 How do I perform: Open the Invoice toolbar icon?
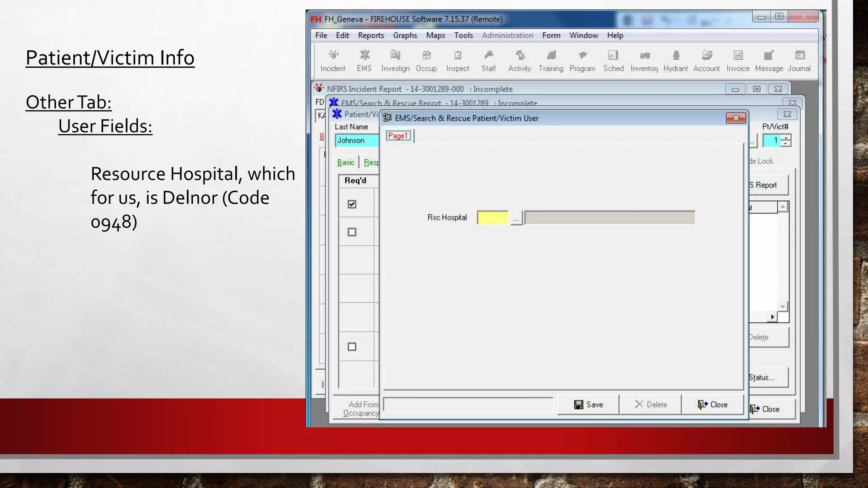[x=738, y=61]
